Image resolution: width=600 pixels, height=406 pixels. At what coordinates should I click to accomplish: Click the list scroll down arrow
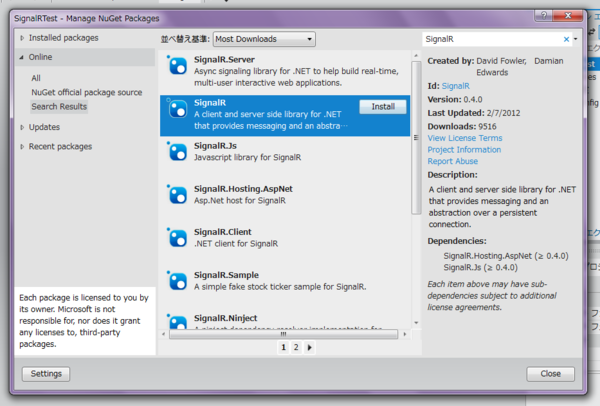tap(416, 323)
